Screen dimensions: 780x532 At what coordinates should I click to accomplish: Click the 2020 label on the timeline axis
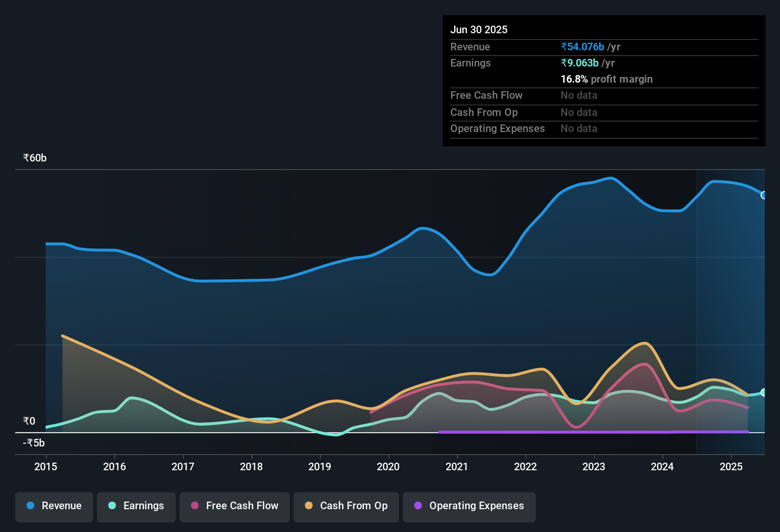(x=388, y=467)
